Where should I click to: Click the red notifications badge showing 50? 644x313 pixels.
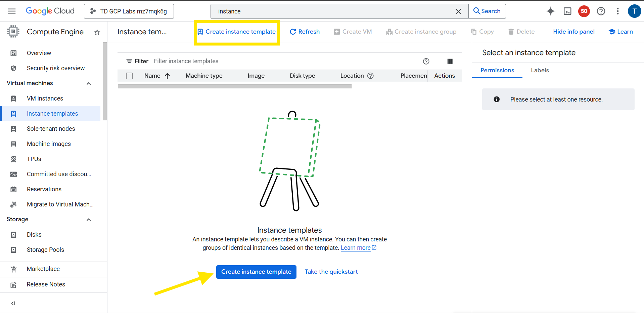click(x=584, y=11)
